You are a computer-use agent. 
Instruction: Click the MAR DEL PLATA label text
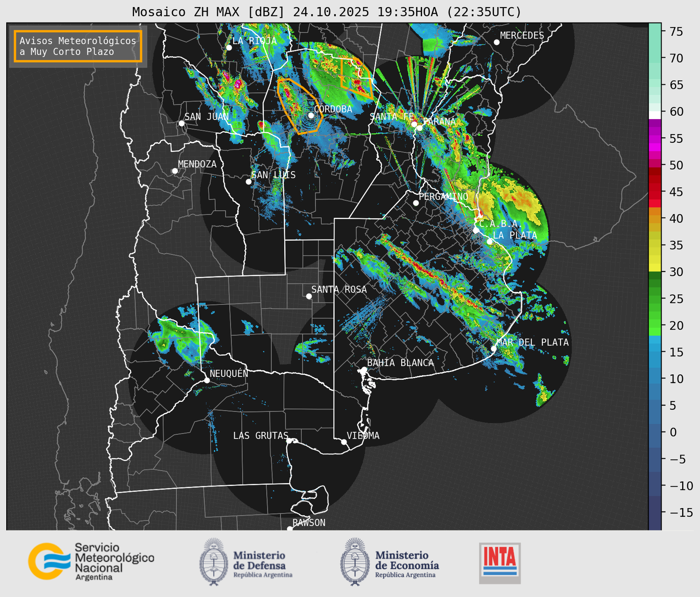(532, 342)
